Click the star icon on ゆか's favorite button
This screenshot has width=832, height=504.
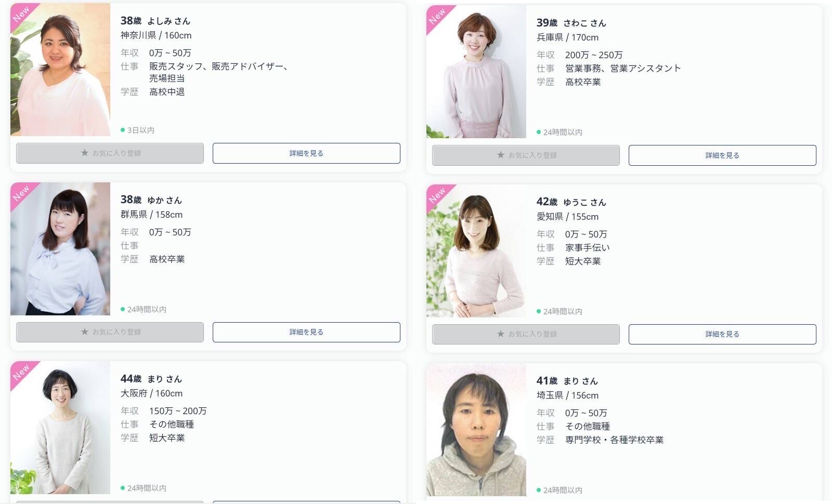pyautogui.click(x=85, y=332)
